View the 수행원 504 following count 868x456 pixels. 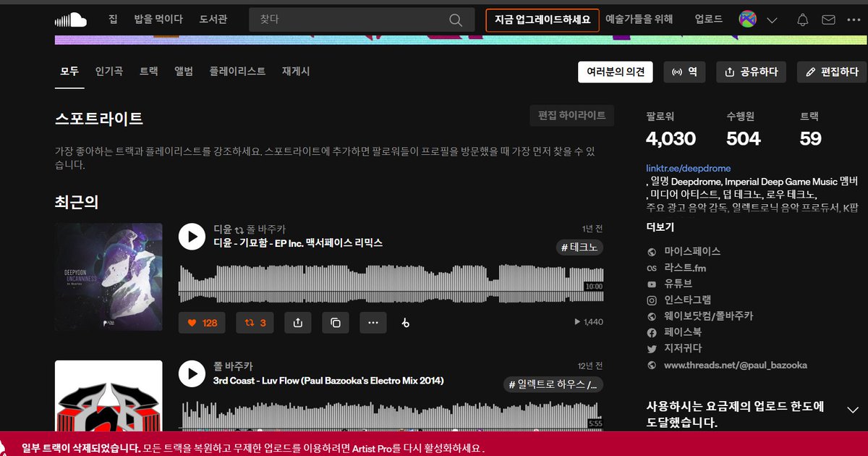(743, 130)
